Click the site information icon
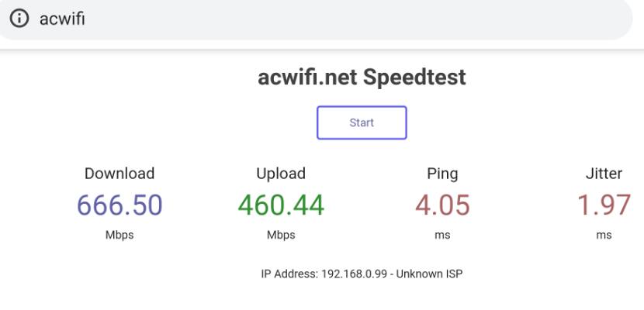The height and width of the screenshot is (310, 644). point(19,19)
